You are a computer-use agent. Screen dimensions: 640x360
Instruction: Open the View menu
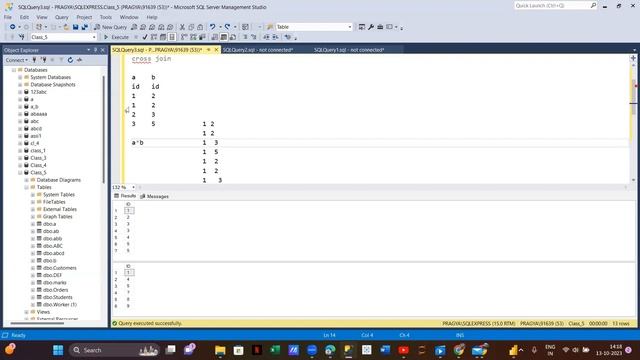point(42,17)
